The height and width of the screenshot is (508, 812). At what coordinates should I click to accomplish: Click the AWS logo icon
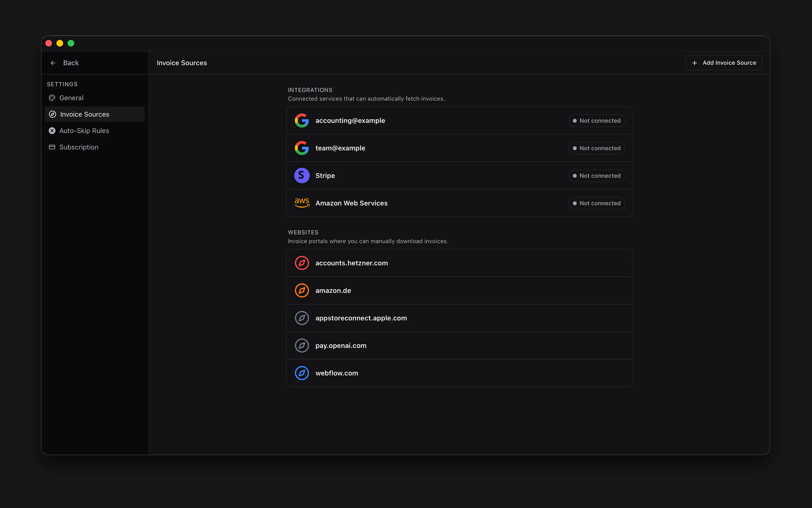click(302, 203)
